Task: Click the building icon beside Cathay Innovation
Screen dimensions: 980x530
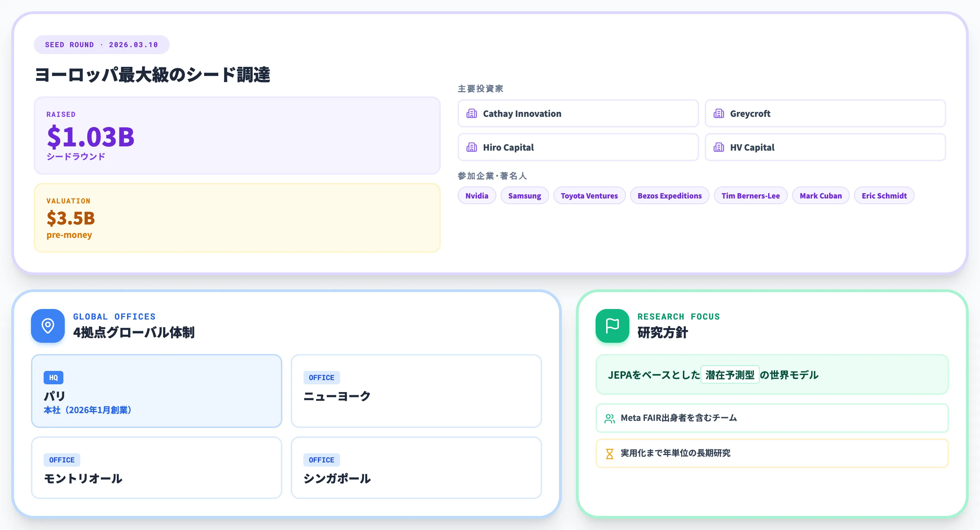Action: (x=472, y=113)
